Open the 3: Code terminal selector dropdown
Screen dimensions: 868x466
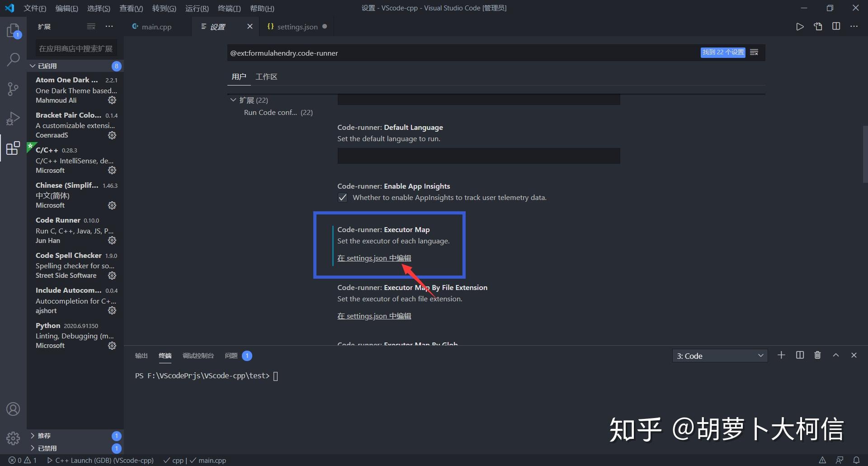coord(719,356)
